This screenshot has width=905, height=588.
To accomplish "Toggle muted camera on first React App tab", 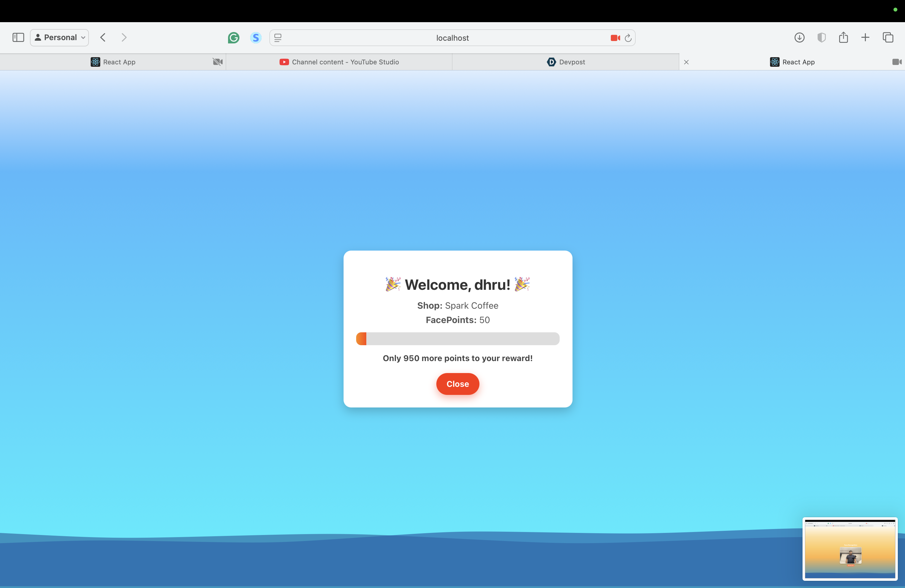I will [218, 62].
